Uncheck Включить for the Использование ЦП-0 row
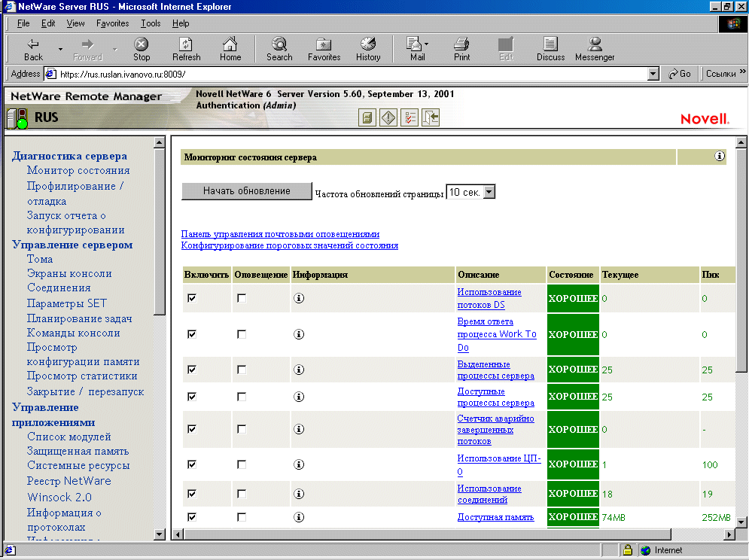This screenshot has width=749, height=560. pyautogui.click(x=192, y=464)
